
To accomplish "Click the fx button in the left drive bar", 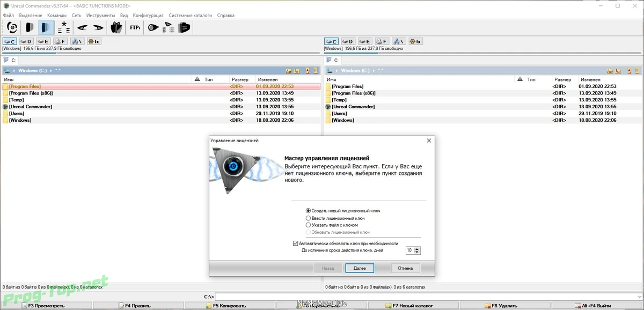I will coord(93,41).
